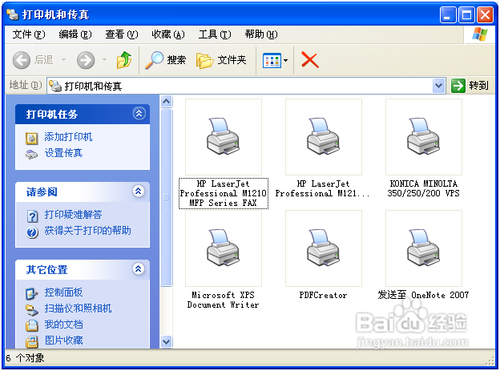Screen dimensions: 500x371
Task: Toggle the Folders (文件夹) pane
Action: [221, 60]
